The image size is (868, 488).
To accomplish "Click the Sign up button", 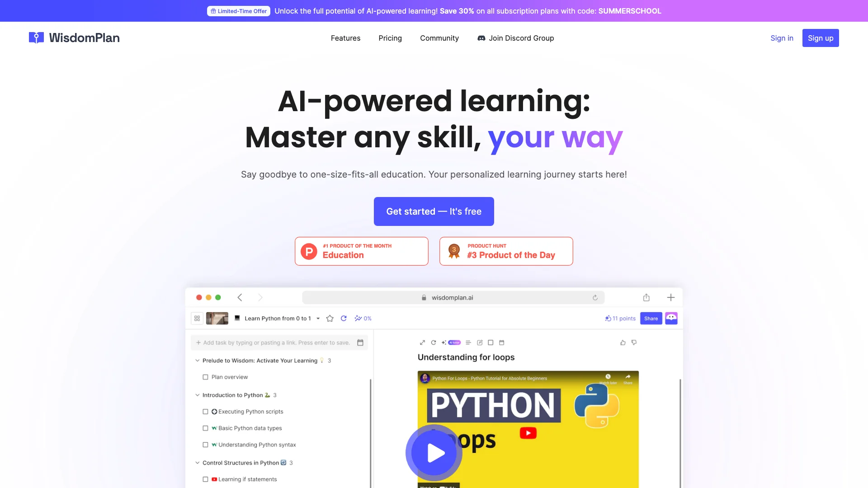I will pyautogui.click(x=821, y=38).
